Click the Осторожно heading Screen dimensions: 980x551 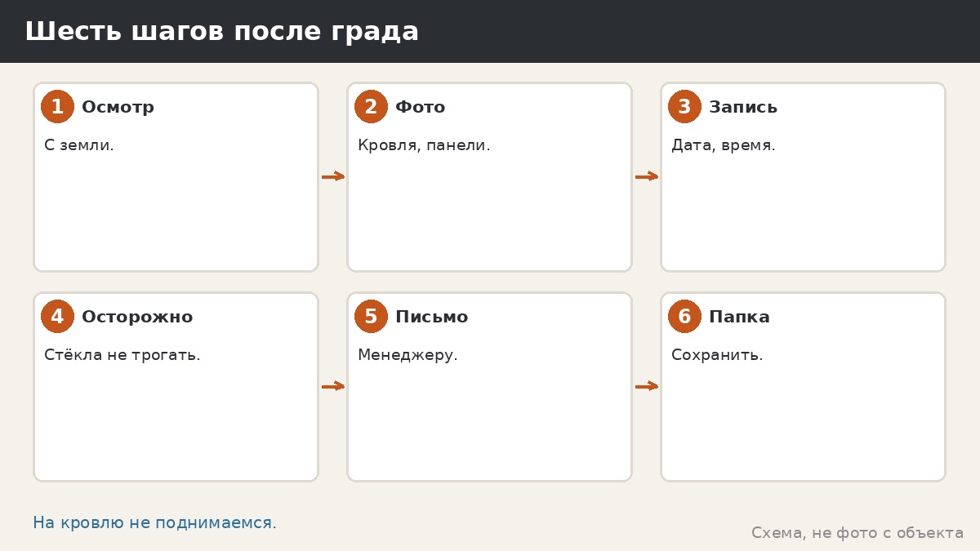point(137,317)
